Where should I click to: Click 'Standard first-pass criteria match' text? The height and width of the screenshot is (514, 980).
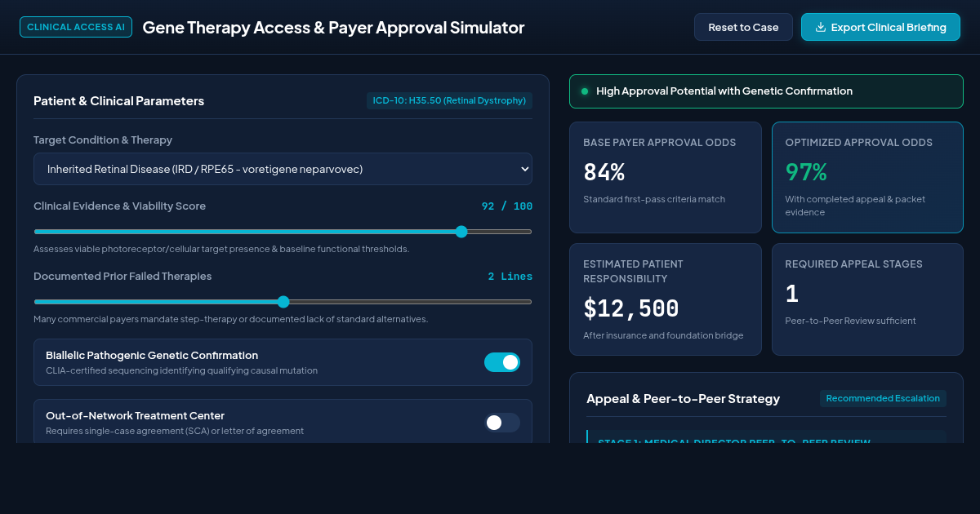tap(654, 199)
